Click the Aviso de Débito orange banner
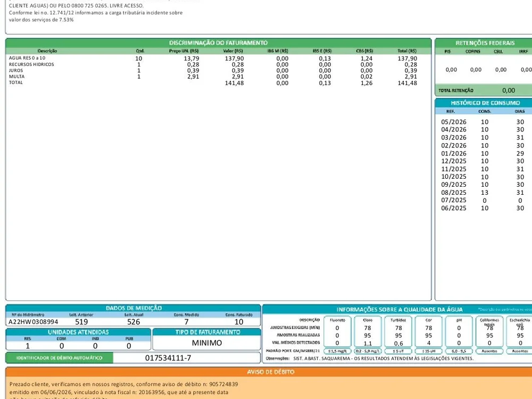This screenshot has width=532, height=399. [270, 372]
